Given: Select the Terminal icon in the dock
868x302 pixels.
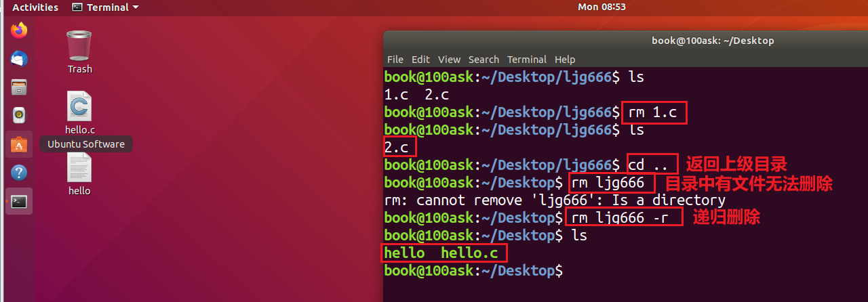Looking at the screenshot, I should pos(19,201).
